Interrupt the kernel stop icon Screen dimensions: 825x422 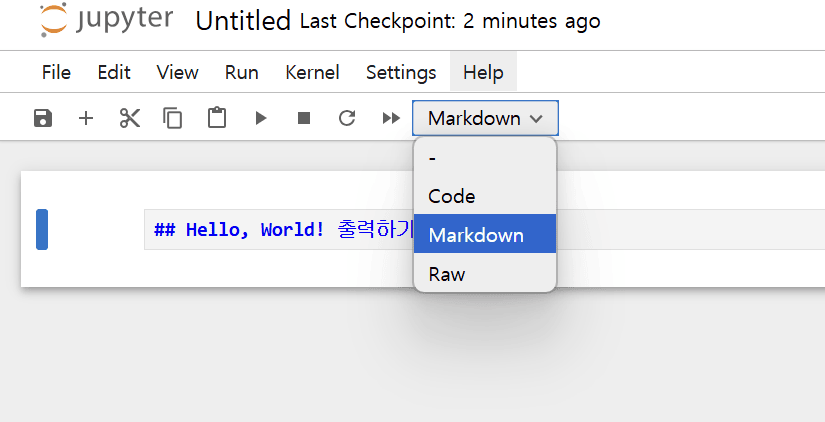pyautogui.click(x=304, y=118)
